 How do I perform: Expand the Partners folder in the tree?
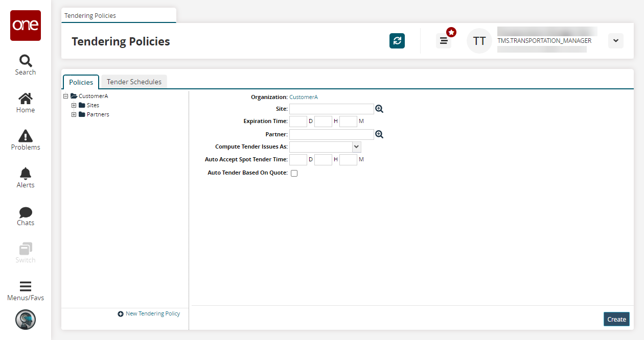coord(74,114)
